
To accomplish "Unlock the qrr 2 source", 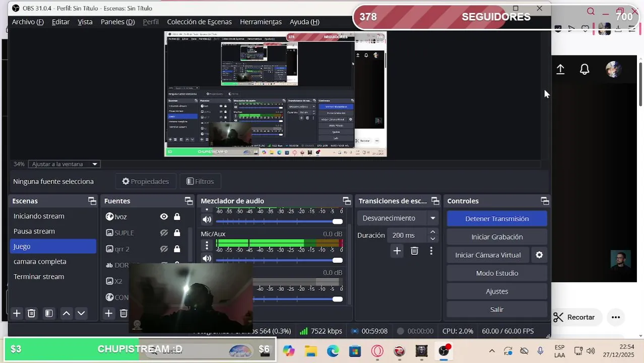I will coord(177,249).
